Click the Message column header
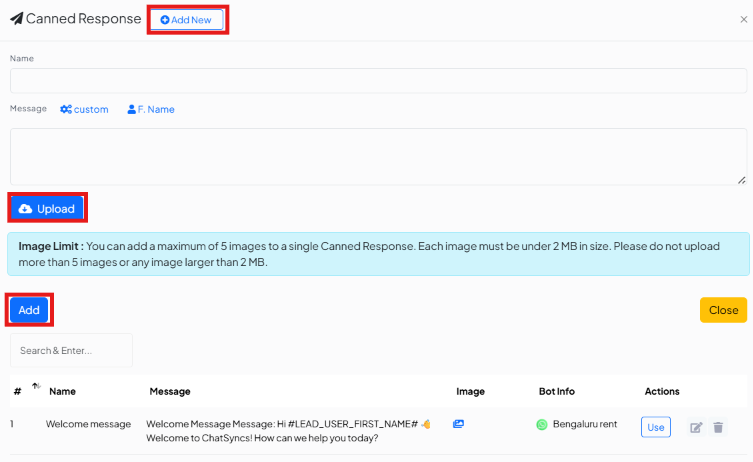The image size is (753, 462). pos(170,391)
